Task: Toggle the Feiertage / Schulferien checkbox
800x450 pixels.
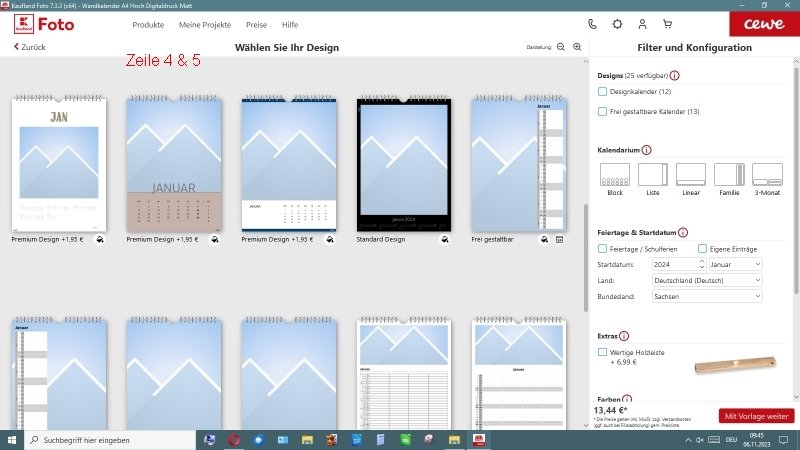Action: tap(602, 248)
